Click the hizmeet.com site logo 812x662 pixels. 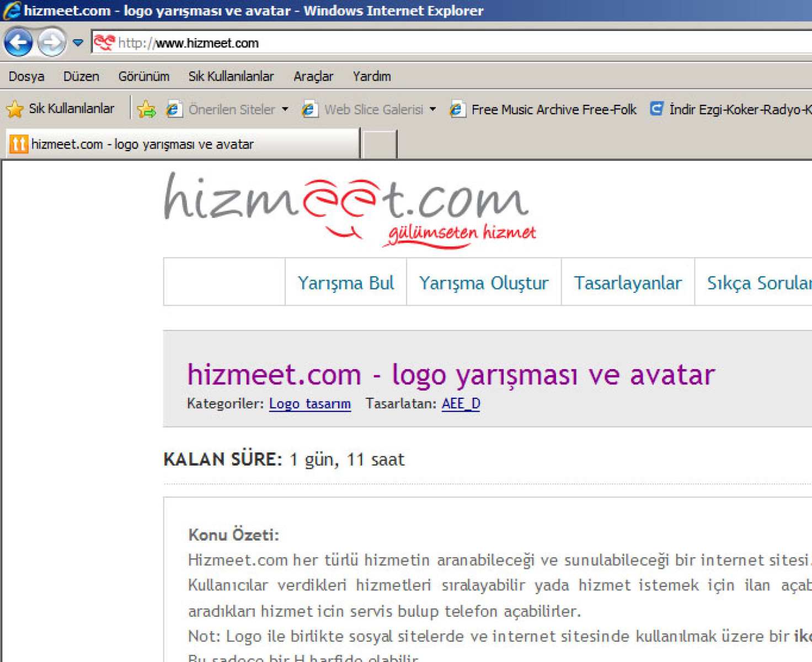point(350,210)
